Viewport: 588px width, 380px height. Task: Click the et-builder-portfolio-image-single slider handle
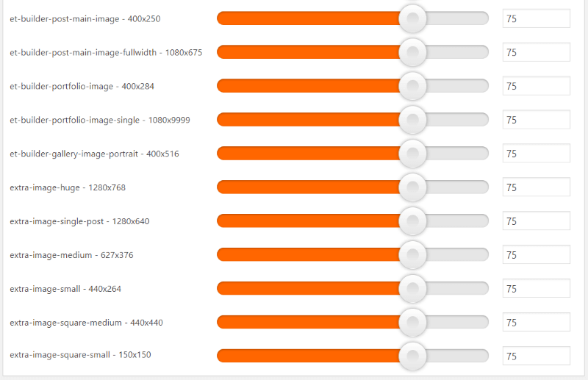[x=412, y=120]
